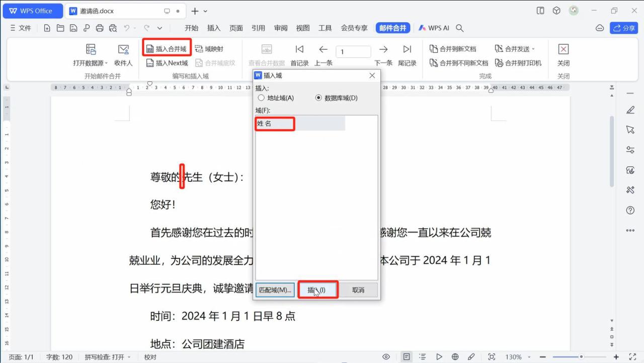Go to first record (首记录)
This screenshot has width=644, height=363.
click(x=299, y=55)
